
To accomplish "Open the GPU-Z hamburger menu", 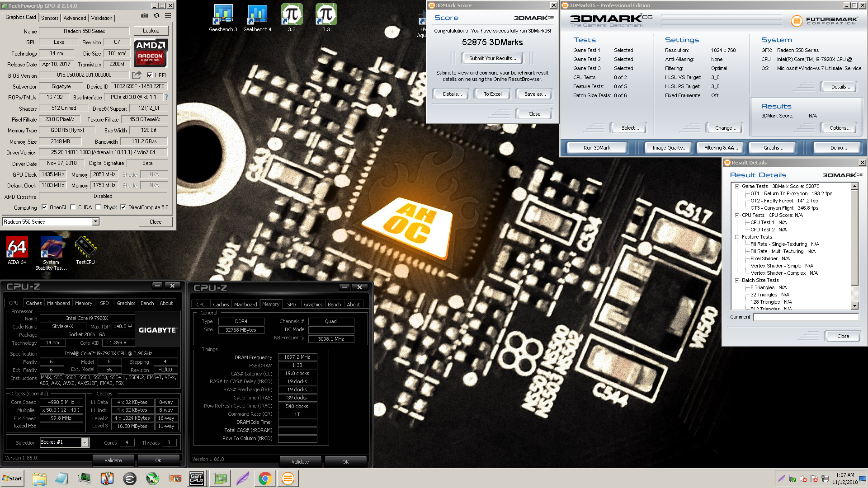I will 168,15.
